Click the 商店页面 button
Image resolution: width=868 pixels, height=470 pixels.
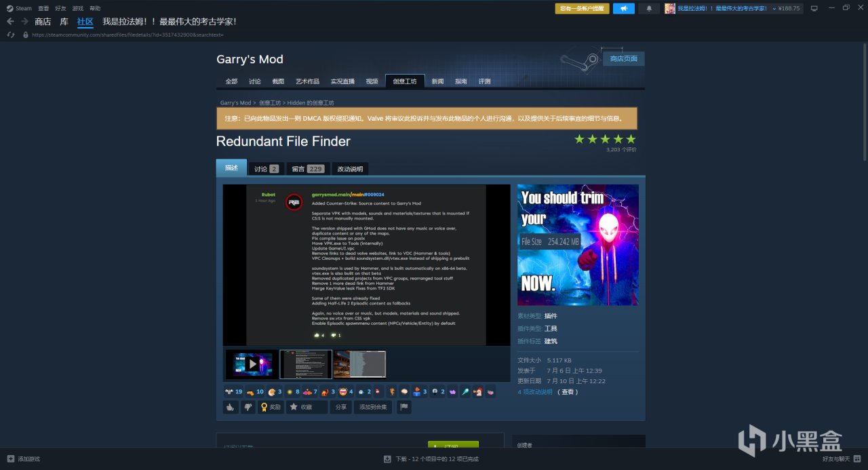point(624,59)
